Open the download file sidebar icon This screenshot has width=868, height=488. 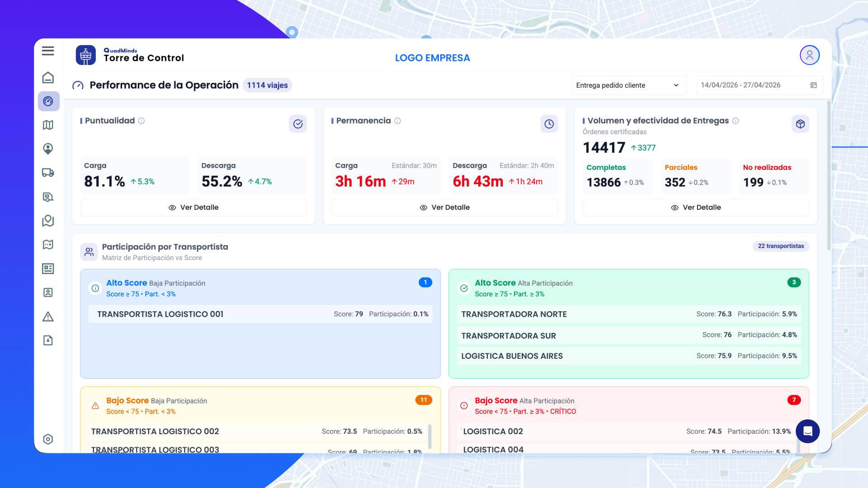tap(48, 340)
